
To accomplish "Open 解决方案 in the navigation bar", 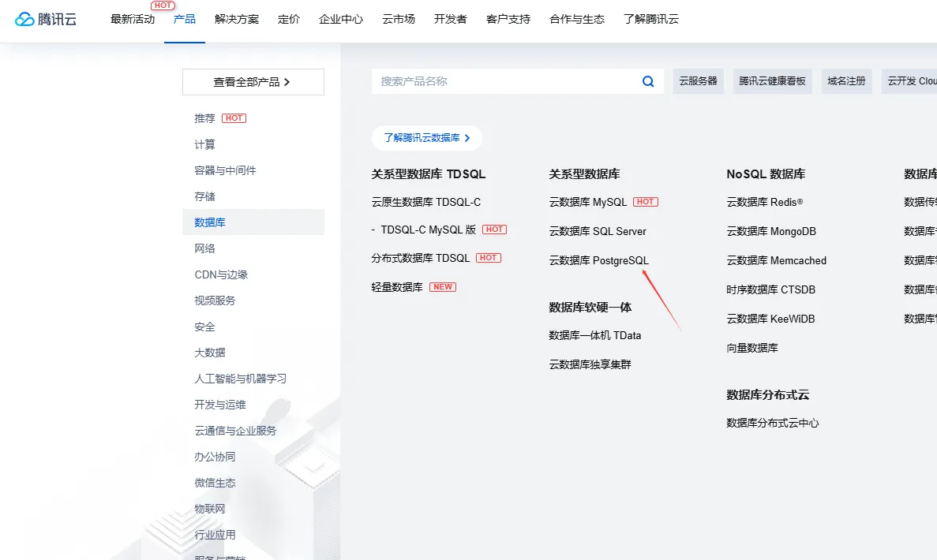I will coord(237,19).
